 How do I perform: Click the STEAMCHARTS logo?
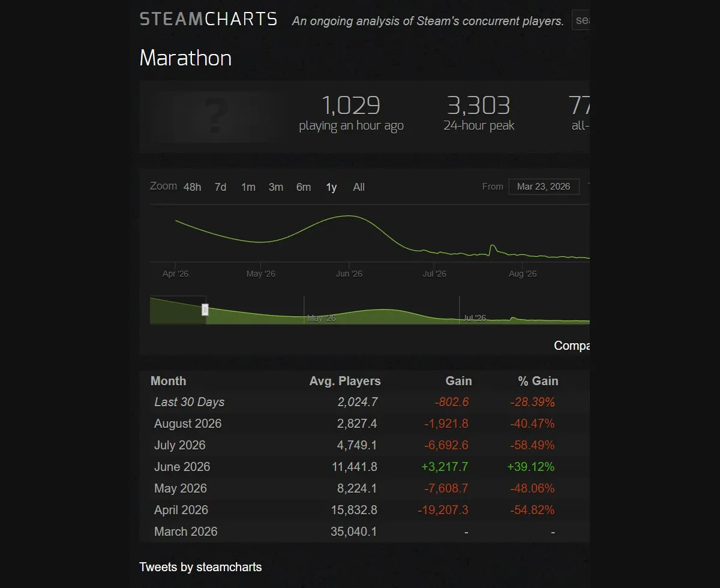(208, 19)
